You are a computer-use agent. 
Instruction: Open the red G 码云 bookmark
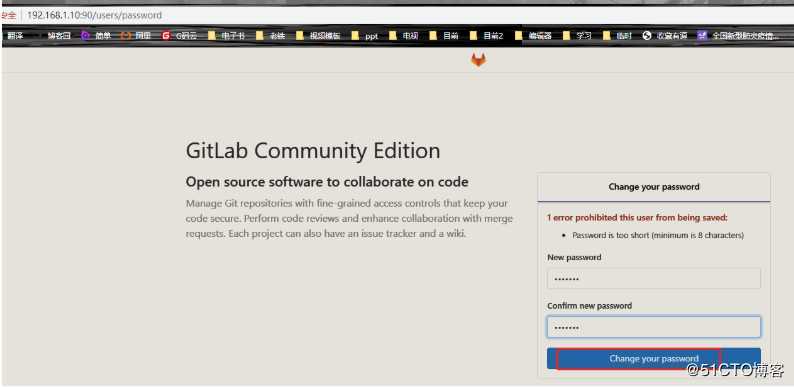tap(179, 36)
